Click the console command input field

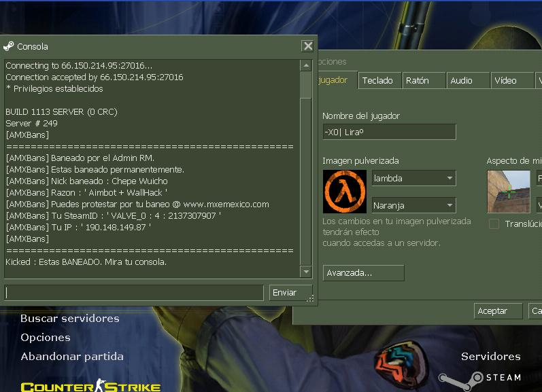tap(134, 293)
